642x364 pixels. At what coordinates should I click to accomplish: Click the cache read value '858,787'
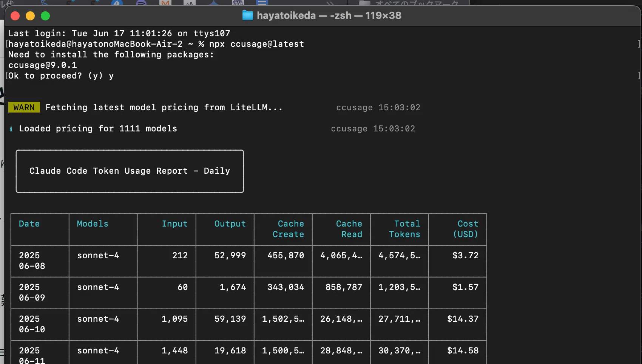pyautogui.click(x=344, y=287)
